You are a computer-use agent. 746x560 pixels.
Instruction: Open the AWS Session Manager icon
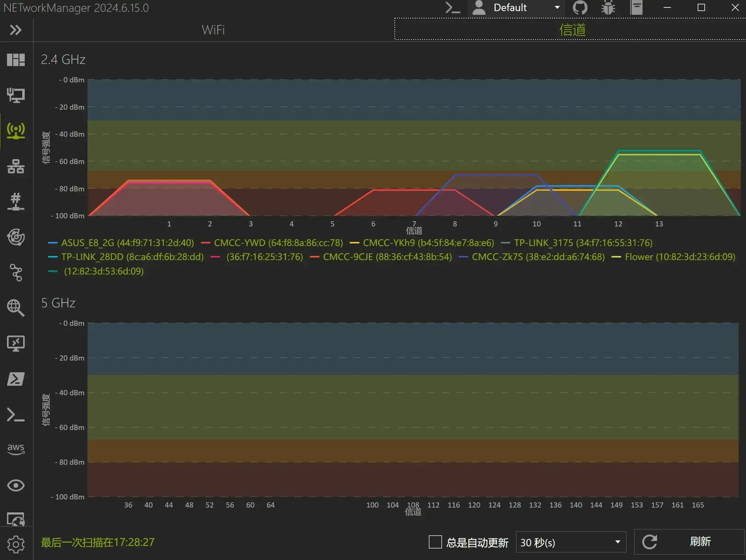16,449
